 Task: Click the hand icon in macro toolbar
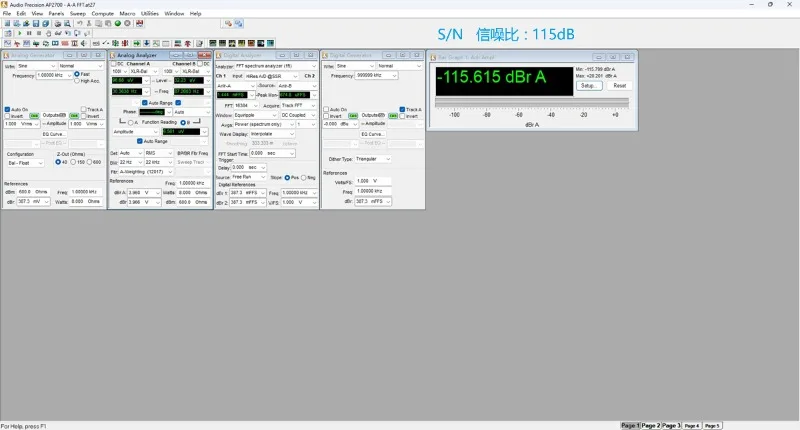tap(48, 33)
